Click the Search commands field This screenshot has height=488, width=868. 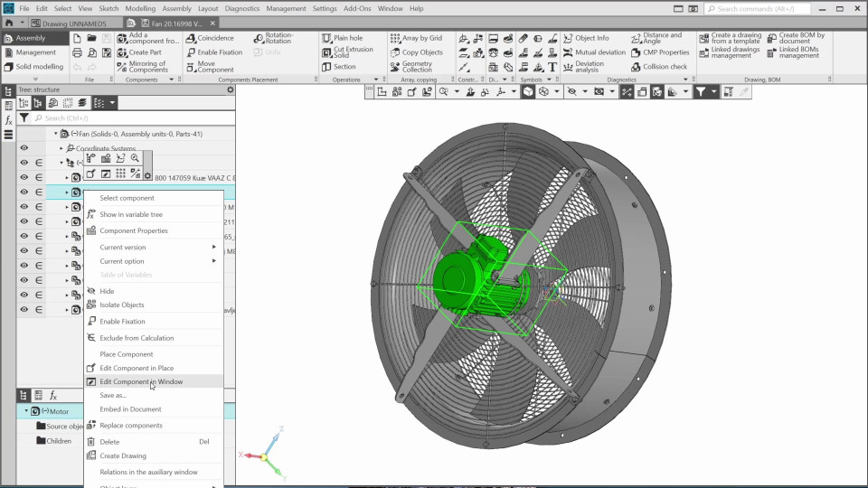778,8
